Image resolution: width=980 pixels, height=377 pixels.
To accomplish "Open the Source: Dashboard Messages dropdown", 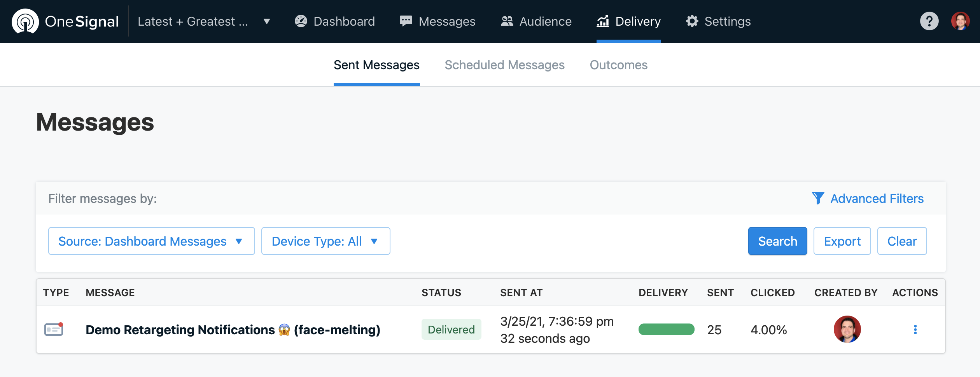I will click(151, 241).
